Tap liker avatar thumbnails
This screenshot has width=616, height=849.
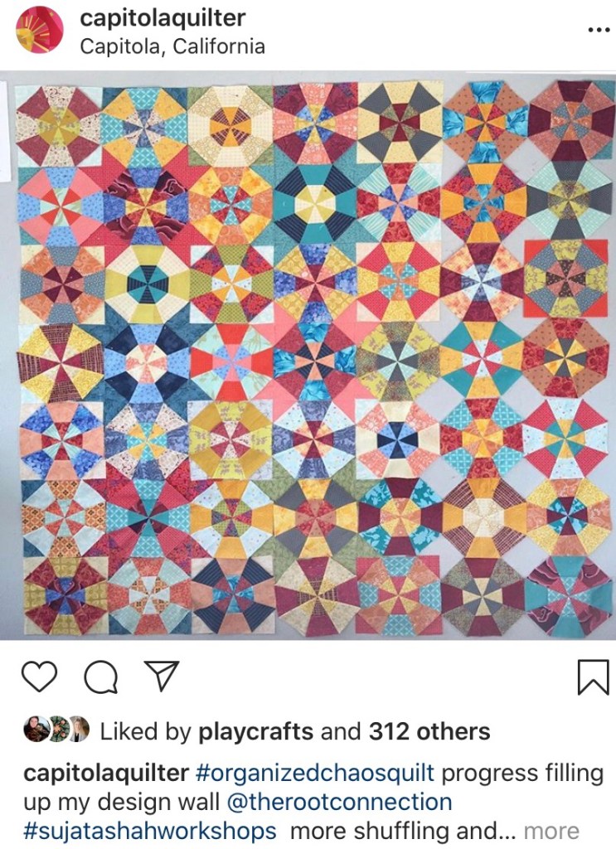tap(56, 730)
